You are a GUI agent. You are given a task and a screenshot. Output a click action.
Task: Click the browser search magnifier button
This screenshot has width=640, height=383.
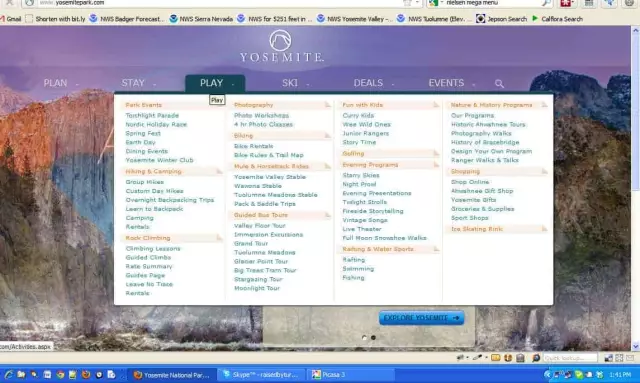(546, 3)
